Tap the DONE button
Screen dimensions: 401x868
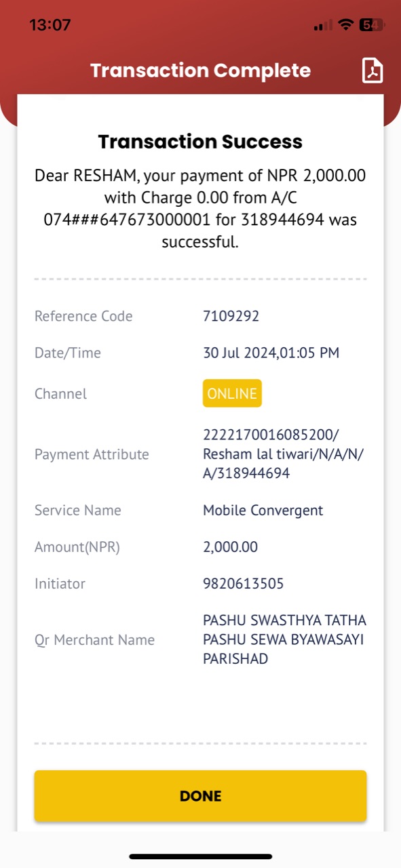pyautogui.click(x=200, y=796)
